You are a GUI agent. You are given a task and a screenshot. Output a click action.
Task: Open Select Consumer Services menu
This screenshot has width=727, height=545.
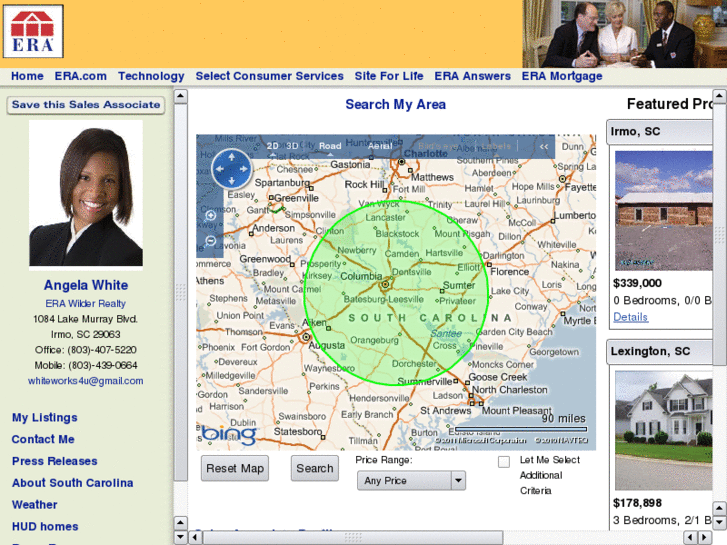pos(269,76)
